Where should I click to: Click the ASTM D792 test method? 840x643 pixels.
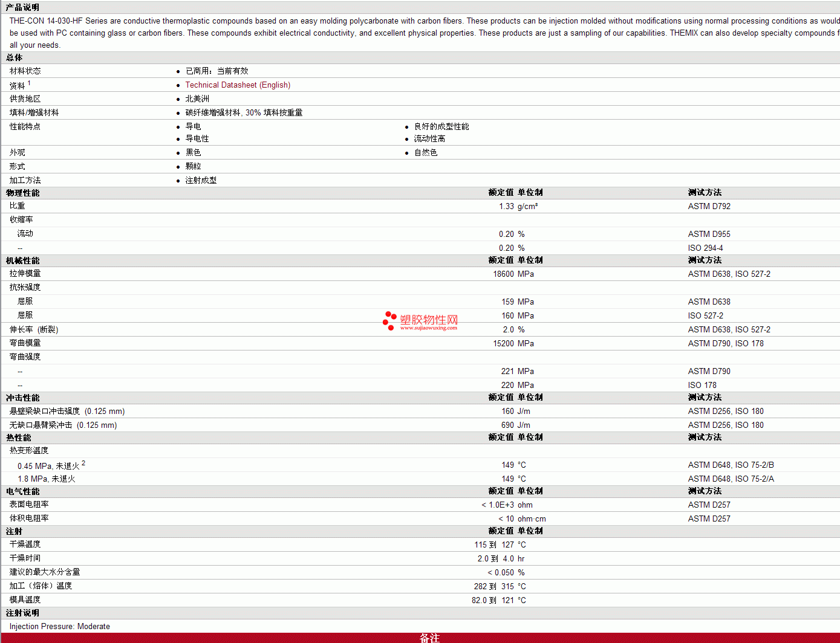pos(709,207)
